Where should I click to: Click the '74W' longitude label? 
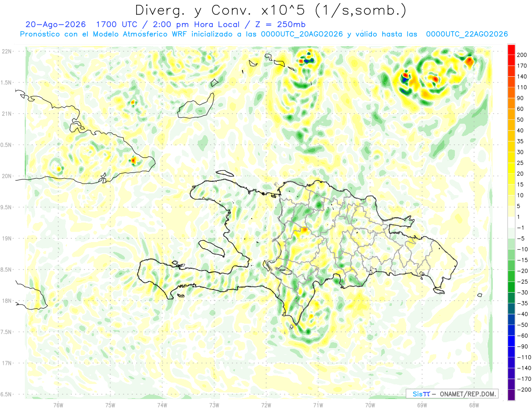[162, 405]
